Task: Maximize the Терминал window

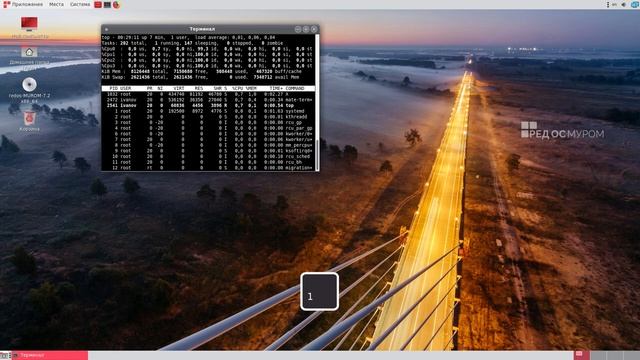Action: click(x=306, y=29)
